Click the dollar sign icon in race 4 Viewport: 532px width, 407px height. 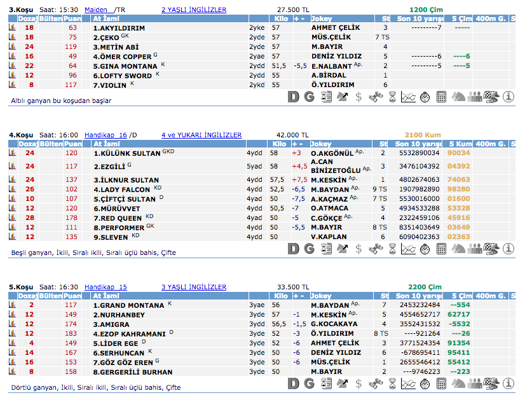[x=358, y=249]
